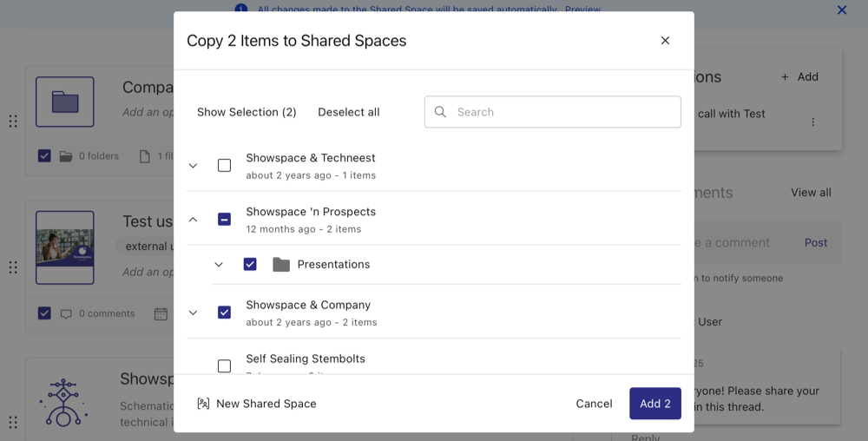Open the three-dot menu beside call with Test

tap(812, 122)
